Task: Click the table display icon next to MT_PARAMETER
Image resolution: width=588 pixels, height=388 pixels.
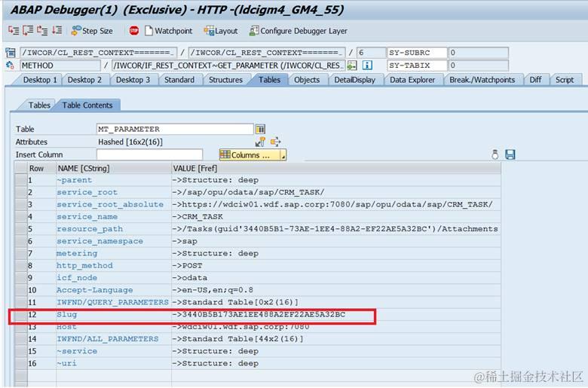Action: point(260,129)
